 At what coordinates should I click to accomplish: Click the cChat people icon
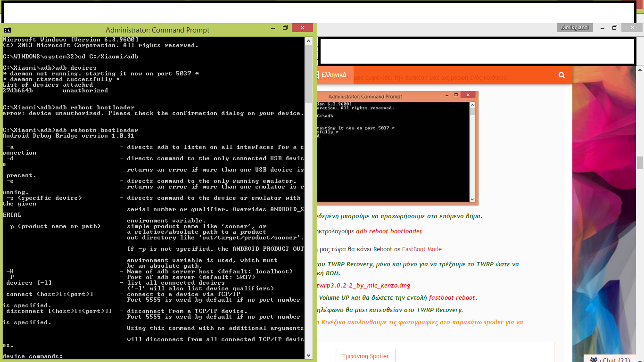pyautogui.click(x=593, y=360)
